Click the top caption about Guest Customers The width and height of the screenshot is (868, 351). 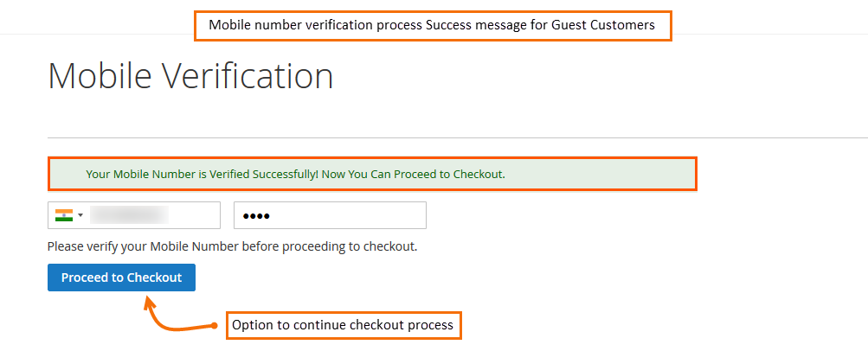pyautogui.click(x=433, y=26)
